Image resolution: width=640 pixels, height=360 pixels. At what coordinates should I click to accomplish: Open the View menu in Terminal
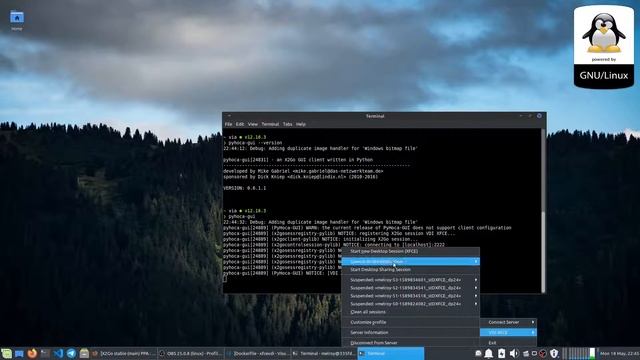253,124
